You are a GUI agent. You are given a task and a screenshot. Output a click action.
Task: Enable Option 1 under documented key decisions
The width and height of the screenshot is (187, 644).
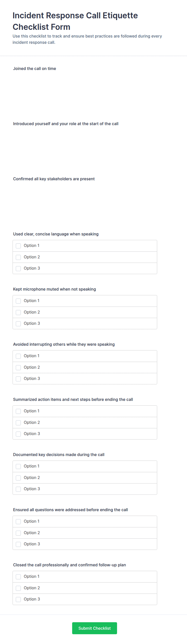(18, 466)
